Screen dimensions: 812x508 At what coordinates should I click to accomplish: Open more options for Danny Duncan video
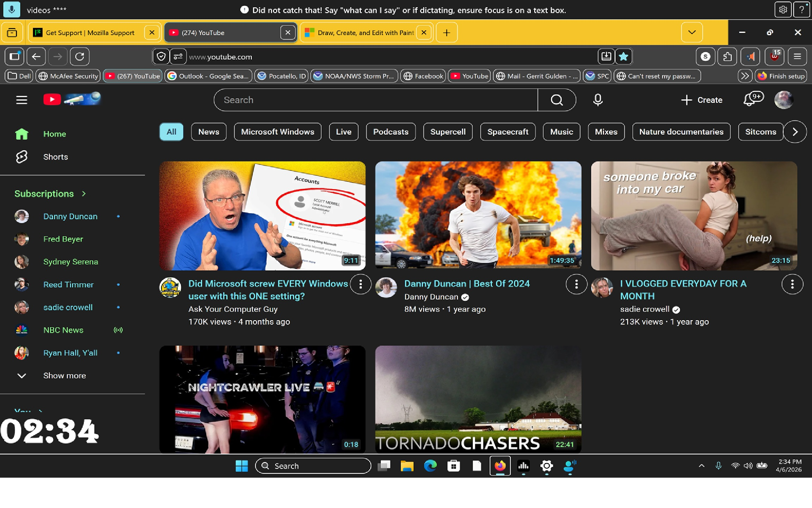(x=576, y=284)
